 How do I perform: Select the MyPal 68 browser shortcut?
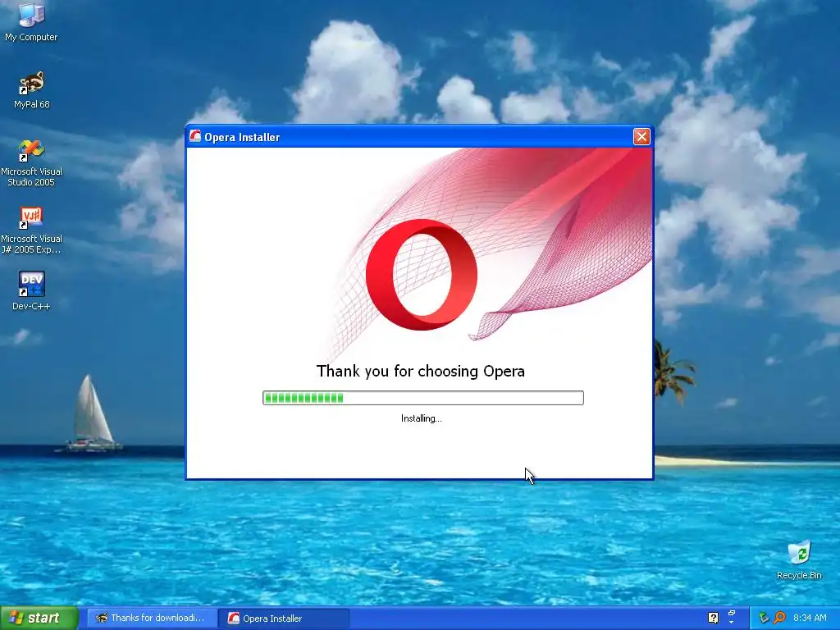pos(31,89)
